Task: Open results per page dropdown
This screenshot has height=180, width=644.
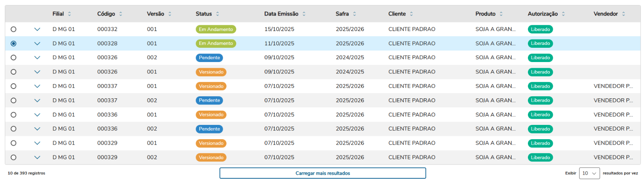Action: pos(589,173)
